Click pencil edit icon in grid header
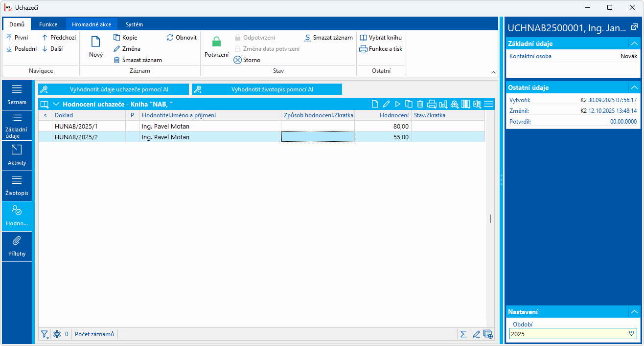The image size is (644, 346). 387,104
